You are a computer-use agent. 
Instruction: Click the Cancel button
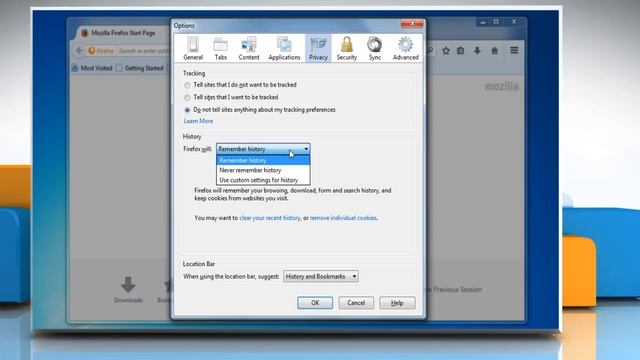[356, 303]
